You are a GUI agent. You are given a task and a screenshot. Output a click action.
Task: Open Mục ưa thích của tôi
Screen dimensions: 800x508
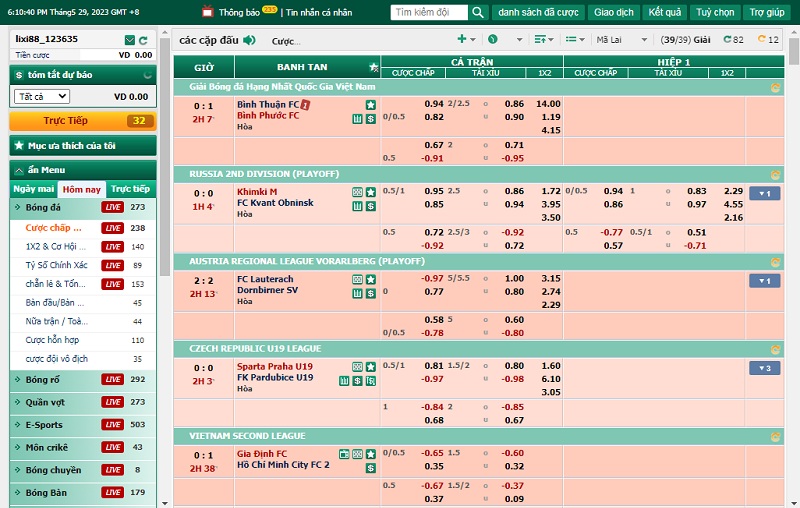tap(83, 145)
